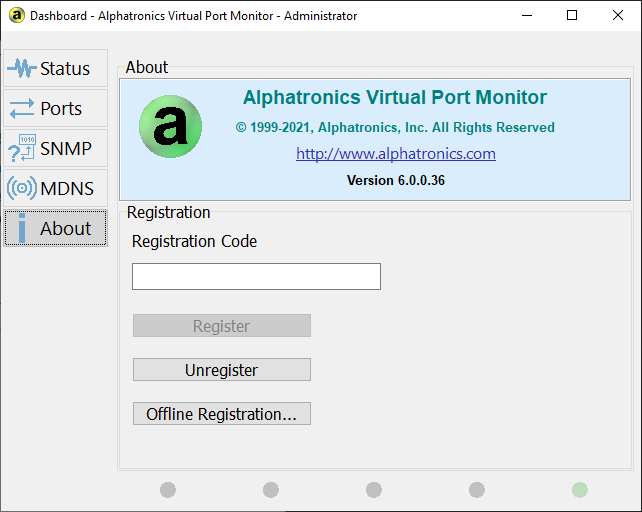Close the Alphatronics Dashboard window
Viewport: 642px width, 512px height.
(x=618, y=15)
